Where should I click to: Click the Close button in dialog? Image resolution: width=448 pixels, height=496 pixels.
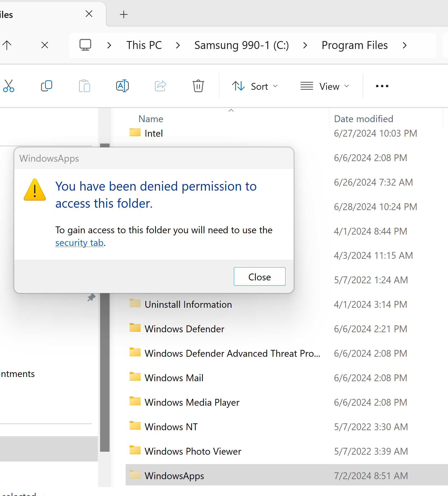coord(259,277)
